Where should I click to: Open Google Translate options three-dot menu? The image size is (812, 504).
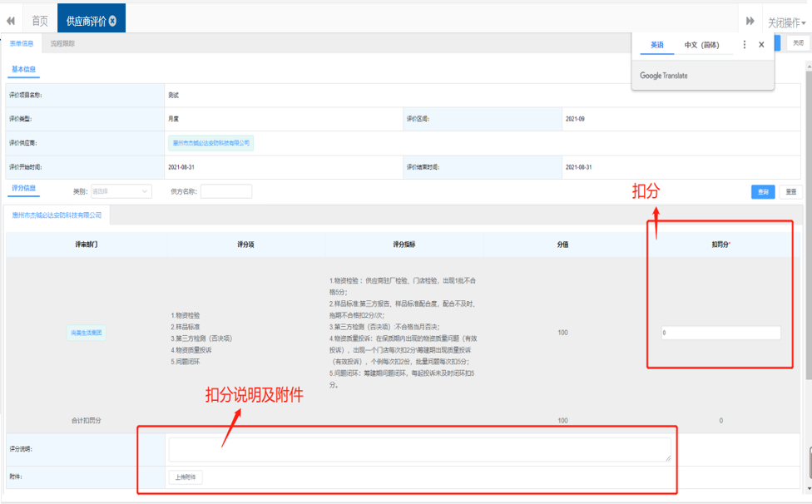745,45
